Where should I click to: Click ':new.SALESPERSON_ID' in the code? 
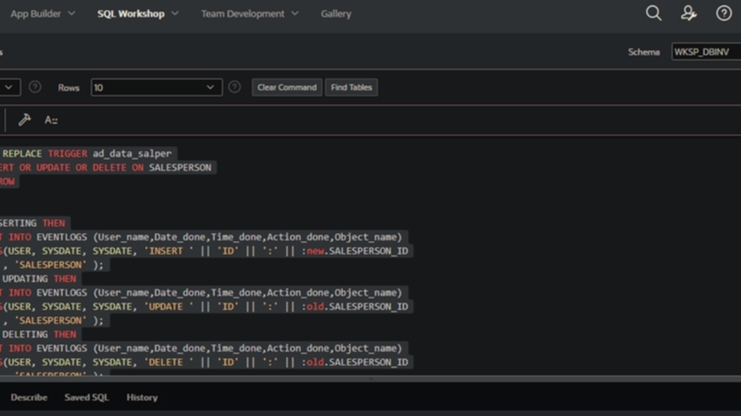[x=354, y=251]
